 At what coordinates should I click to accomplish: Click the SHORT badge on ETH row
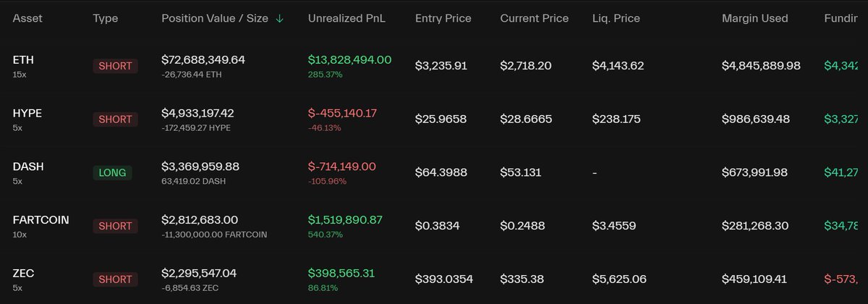click(115, 66)
